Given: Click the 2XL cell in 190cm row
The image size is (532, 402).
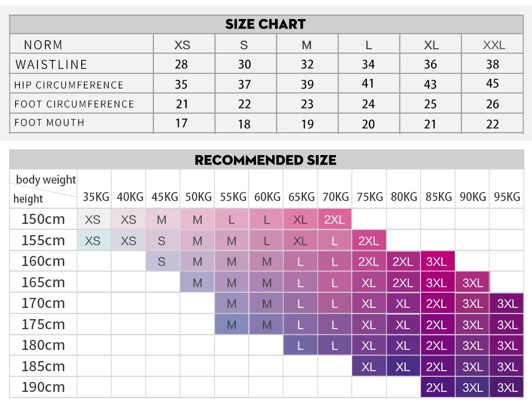Looking at the screenshot, I should (x=438, y=387).
